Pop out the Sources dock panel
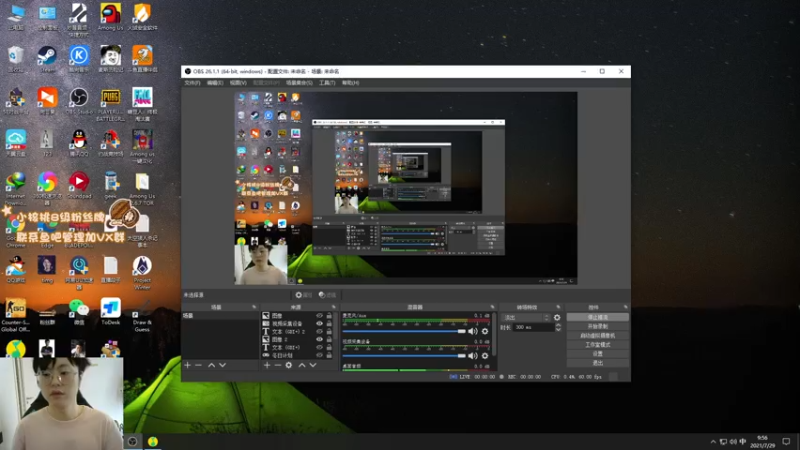The width and height of the screenshot is (800, 450). pyautogui.click(x=334, y=307)
